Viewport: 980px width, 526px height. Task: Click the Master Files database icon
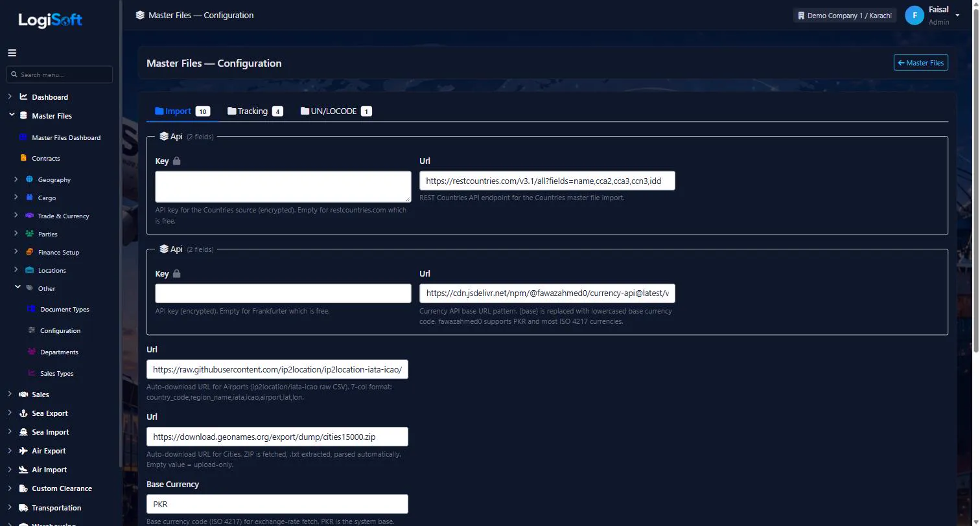(x=23, y=115)
